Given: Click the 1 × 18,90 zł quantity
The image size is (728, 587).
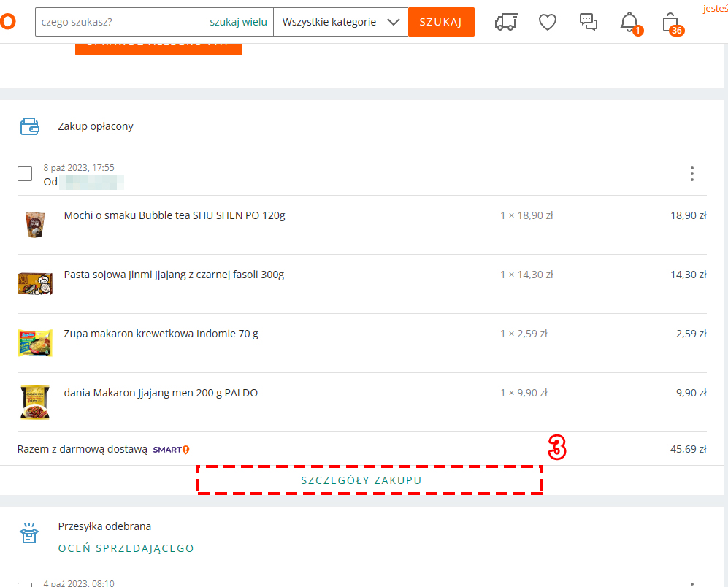Looking at the screenshot, I should click(x=526, y=215).
